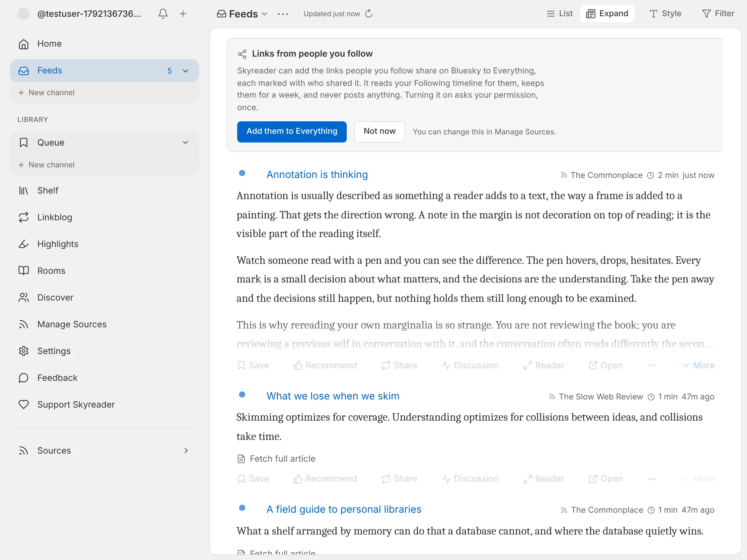
Task: Expand the Sources section
Action: [104, 450]
